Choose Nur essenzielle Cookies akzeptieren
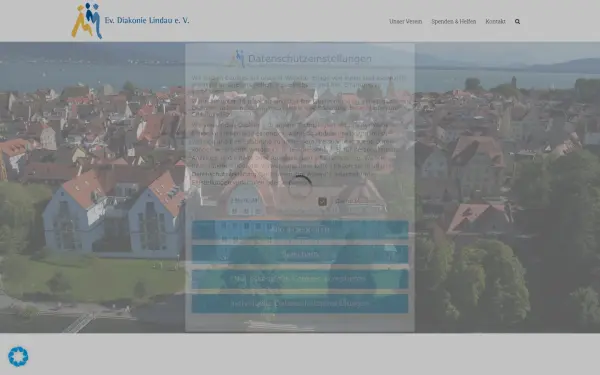This screenshot has height=375, width=600. click(300, 279)
